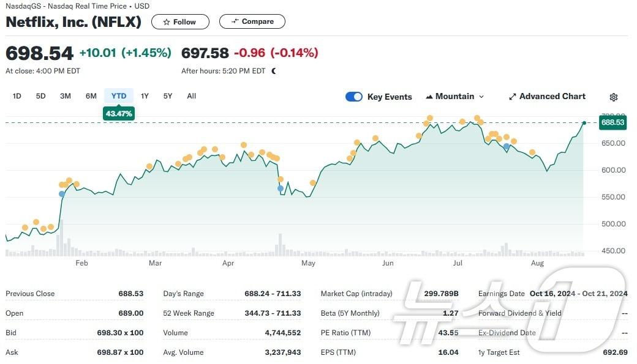Open chart settings gear icon
Screen dimensions: 637x364
coord(614,97)
